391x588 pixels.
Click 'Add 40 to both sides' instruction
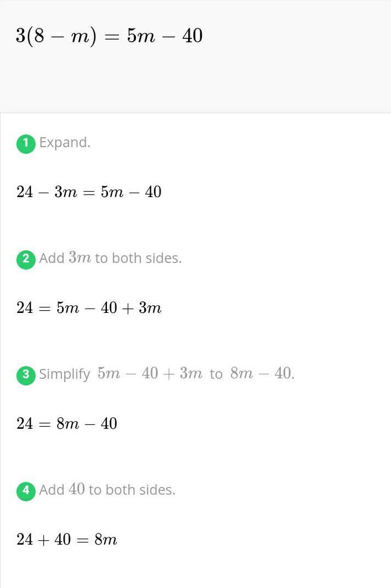click(107, 490)
